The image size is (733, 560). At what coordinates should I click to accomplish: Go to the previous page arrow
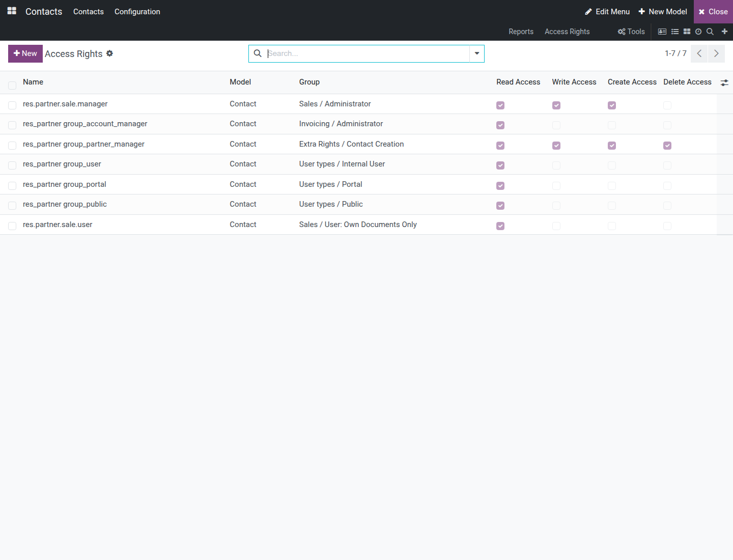click(x=699, y=53)
